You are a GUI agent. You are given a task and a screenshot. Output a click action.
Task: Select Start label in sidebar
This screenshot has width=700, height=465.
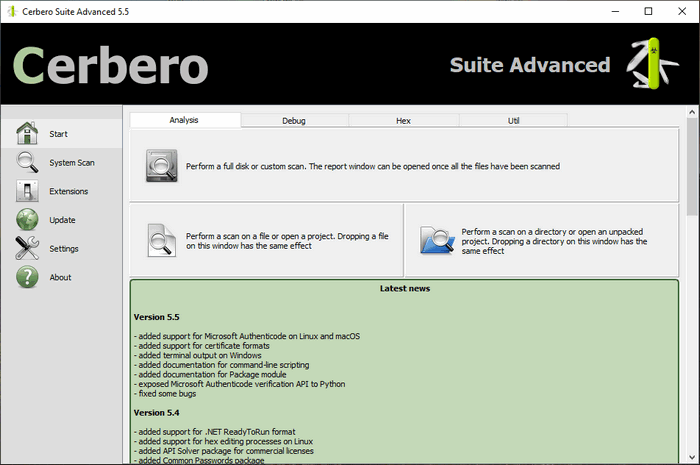click(58, 134)
